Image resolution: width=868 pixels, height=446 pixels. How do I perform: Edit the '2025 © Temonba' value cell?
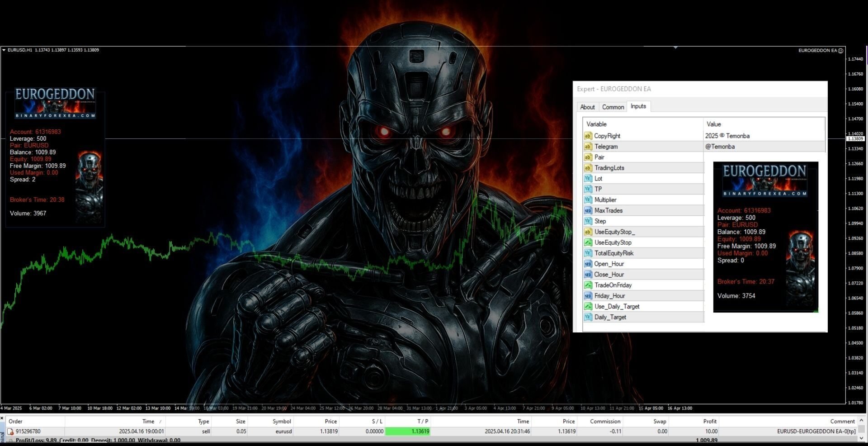764,136
